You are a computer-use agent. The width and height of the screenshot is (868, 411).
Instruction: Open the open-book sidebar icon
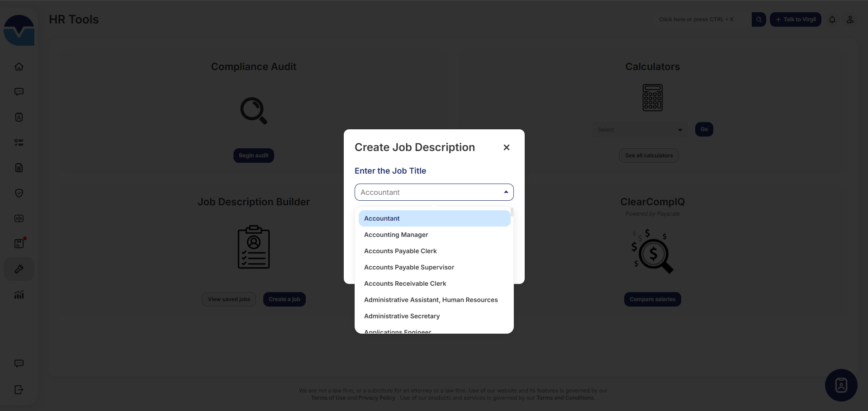19,218
